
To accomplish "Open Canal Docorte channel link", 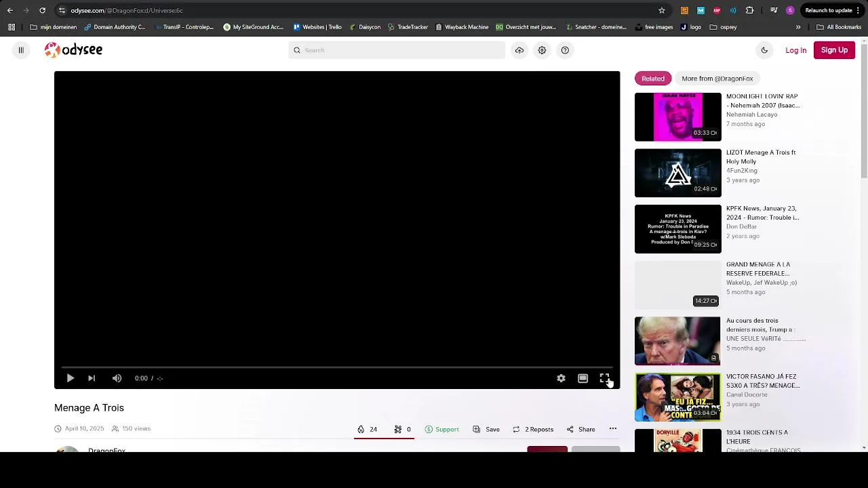I will pyautogui.click(x=747, y=394).
